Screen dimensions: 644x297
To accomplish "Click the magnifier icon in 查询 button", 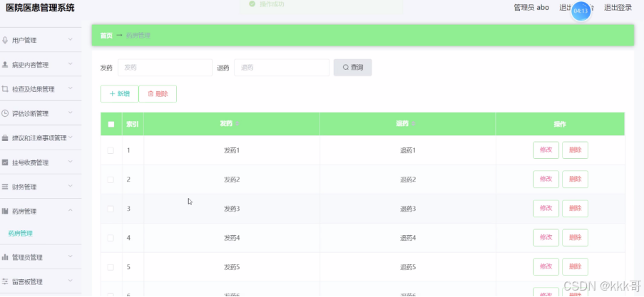I will pyautogui.click(x=345, y=67).
